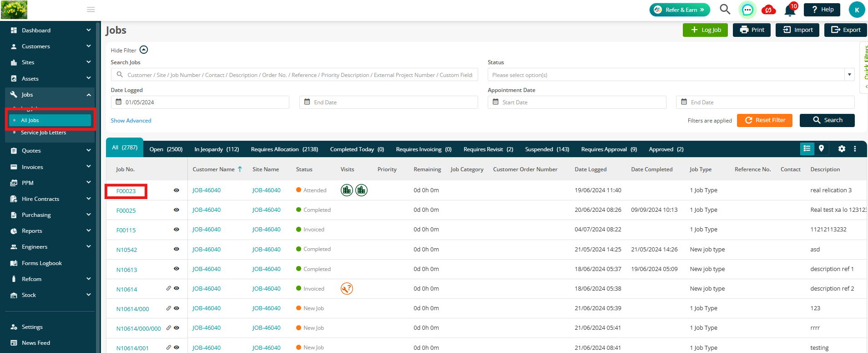868x353 pixels.
Task: Click second building visit icon for F00023
Action: 361,190
